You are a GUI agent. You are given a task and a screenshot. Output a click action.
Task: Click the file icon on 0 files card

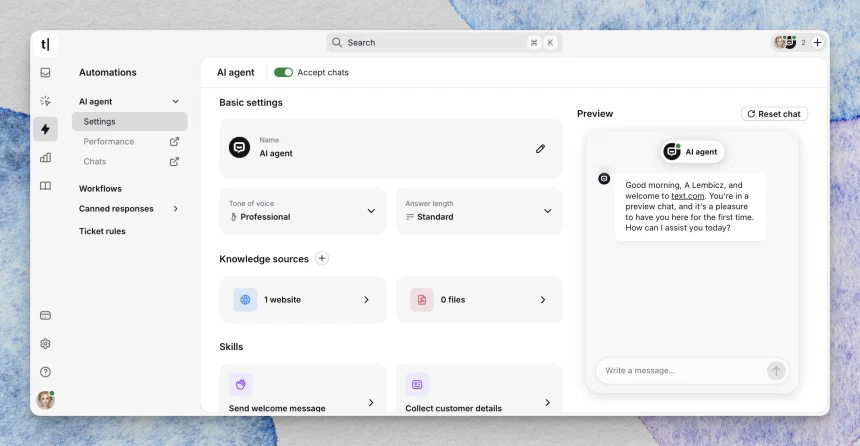pyautogui.click(x=422, y=300)
